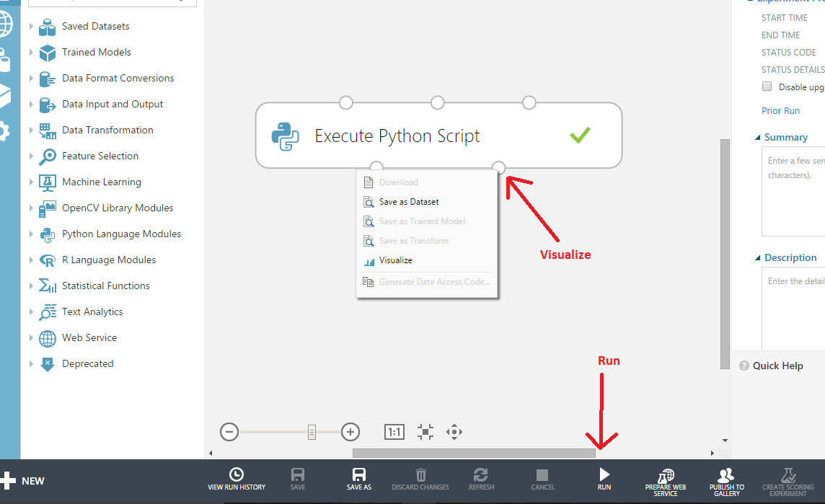Click the Web Service tree label
The height and width of the screenshot is (504, 825).
[89, 337]
